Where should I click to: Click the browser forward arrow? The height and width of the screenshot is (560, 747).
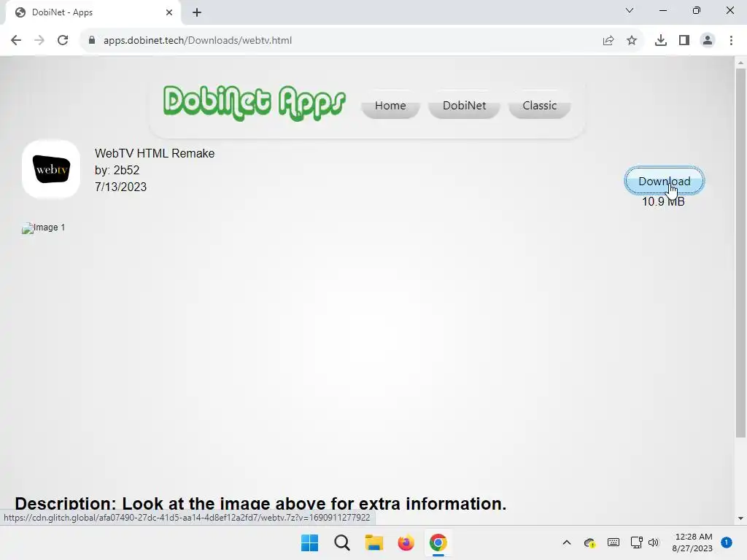(39, 40)
